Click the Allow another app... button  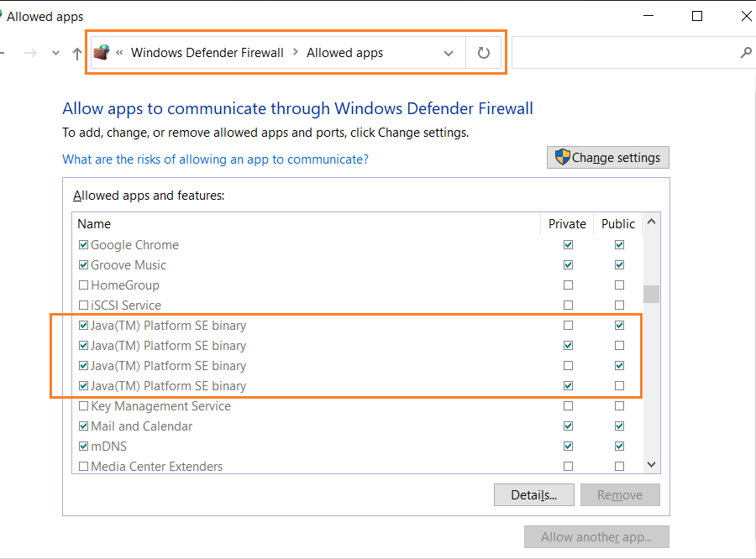coord(597,537)
